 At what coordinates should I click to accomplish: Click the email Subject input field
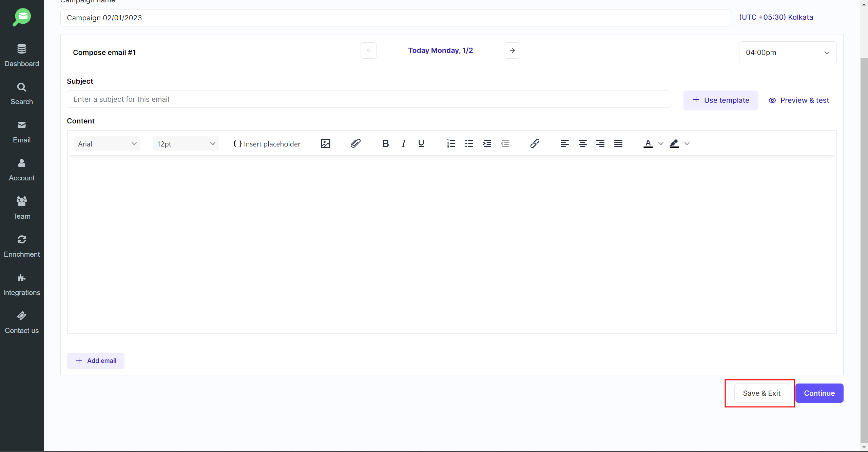(369, 99)
